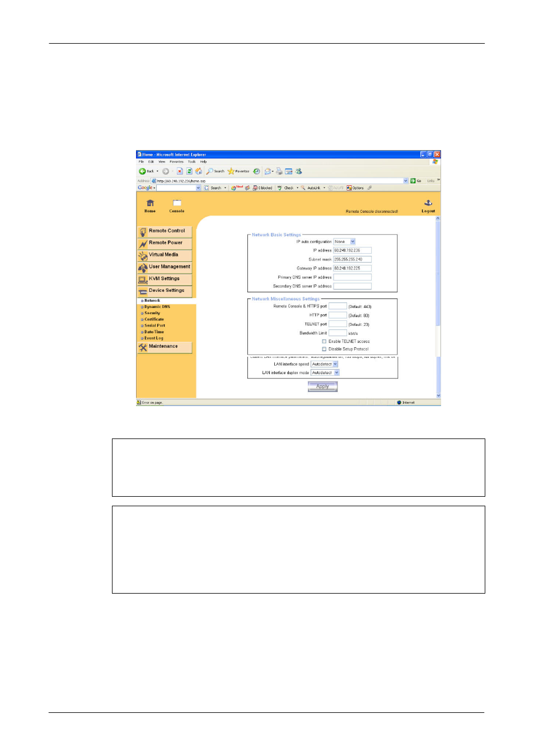Enable the TELNET access checkbox
This screenshot has width=534, height=756.
click(x=324, y=341)
